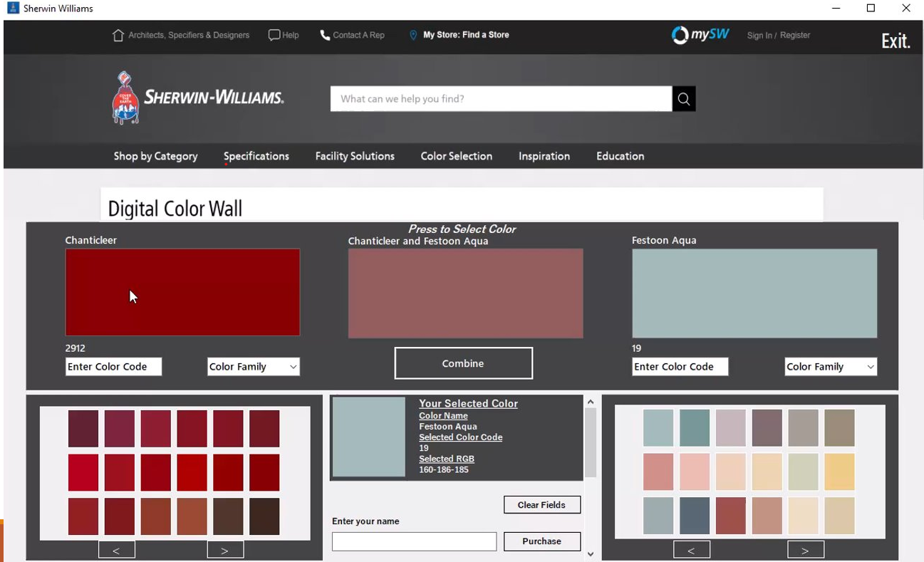Viewport: 924px width, 562px height.
Task: Expand Color Family dropdown under Chanticleer
Action: (254, 367)
